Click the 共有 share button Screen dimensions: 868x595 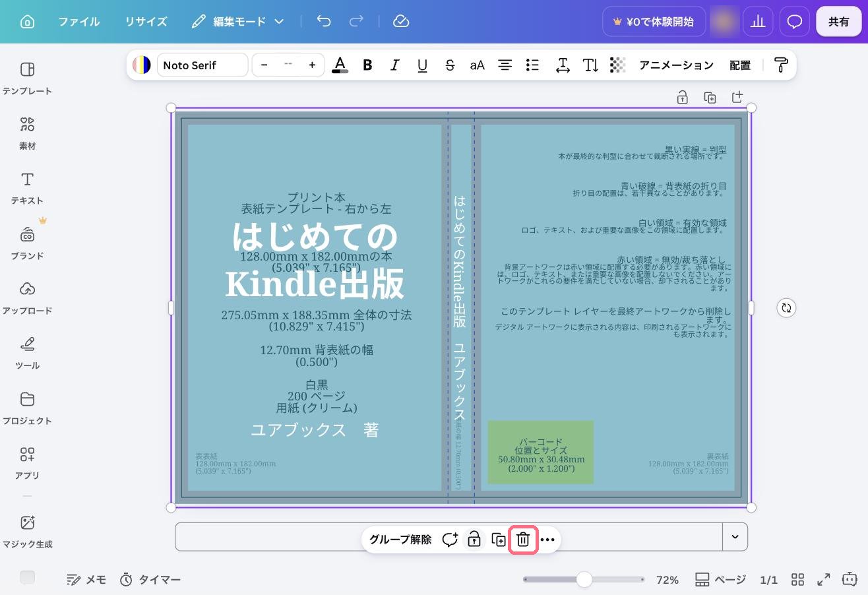(839, 22)
